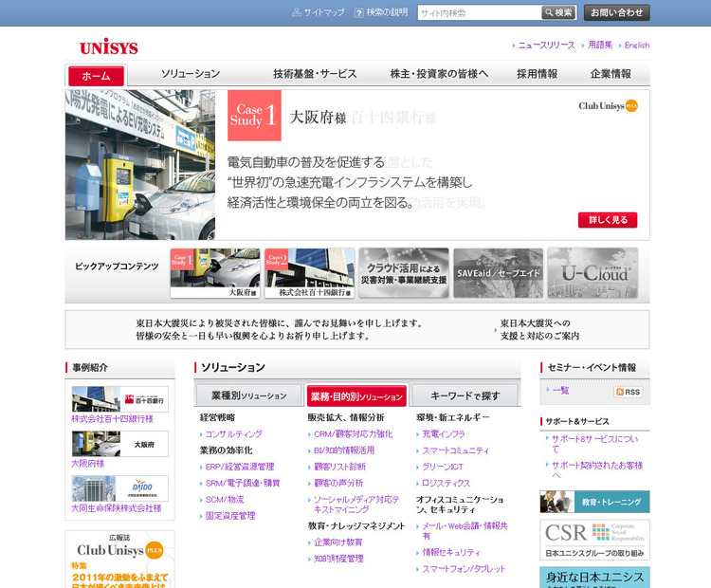Click the 詳しく見る button
The height and width of the screenshot is (588, 711).
(608, 220)
